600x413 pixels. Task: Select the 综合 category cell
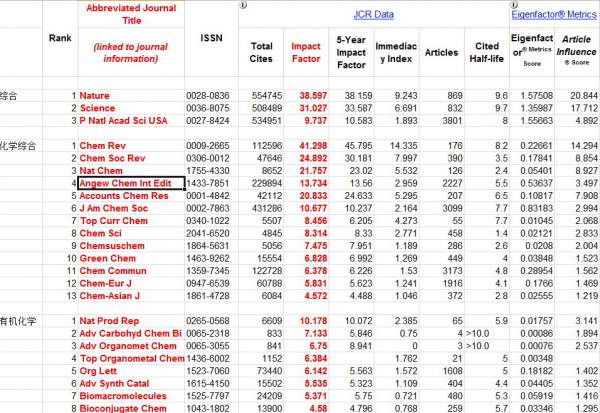click(8, 96)
